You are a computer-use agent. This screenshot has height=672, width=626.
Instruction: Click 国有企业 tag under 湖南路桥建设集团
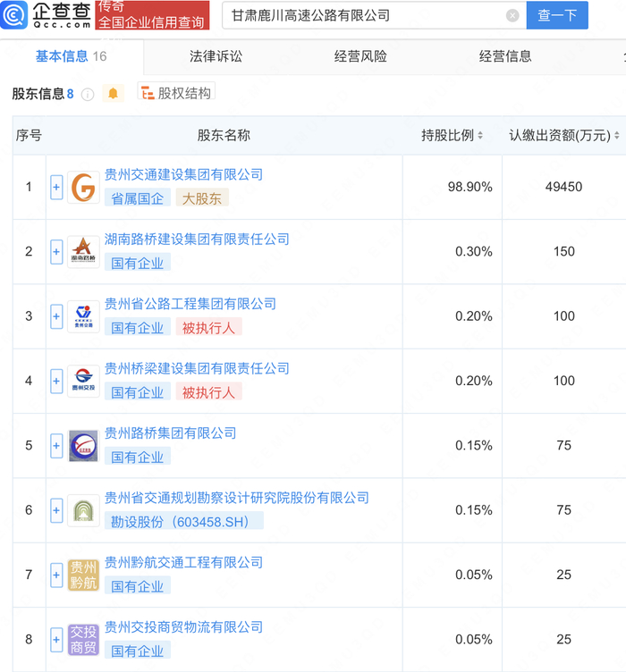138,263
